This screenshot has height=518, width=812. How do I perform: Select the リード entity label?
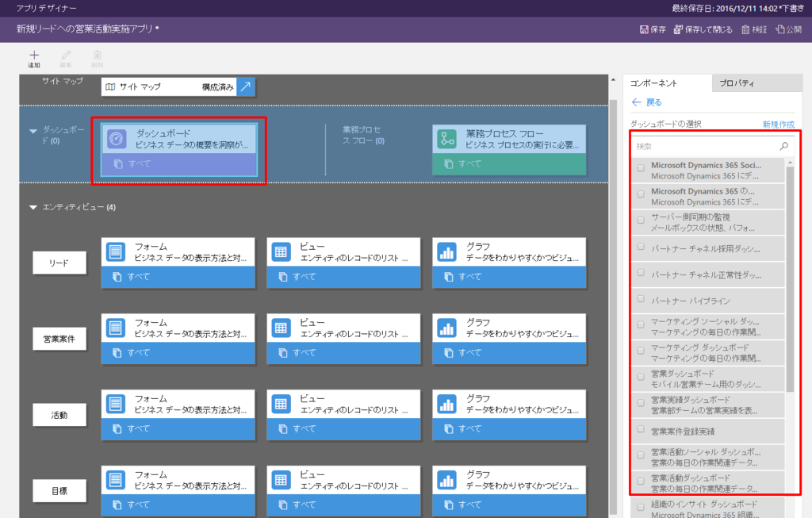[x=59, y=263]
